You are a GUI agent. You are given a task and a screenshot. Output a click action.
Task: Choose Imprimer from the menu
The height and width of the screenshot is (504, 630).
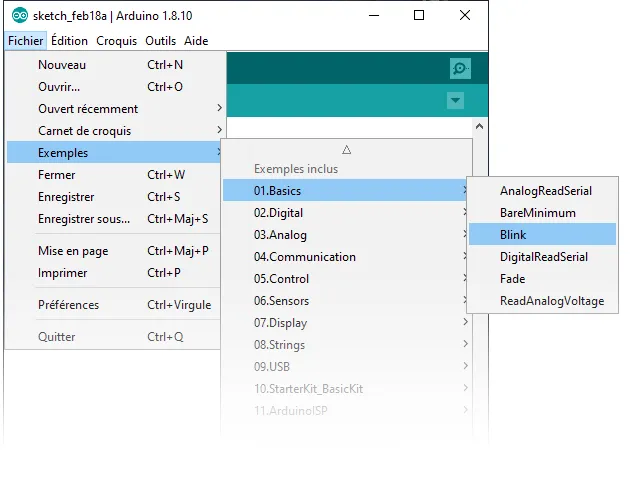(114, 273)
